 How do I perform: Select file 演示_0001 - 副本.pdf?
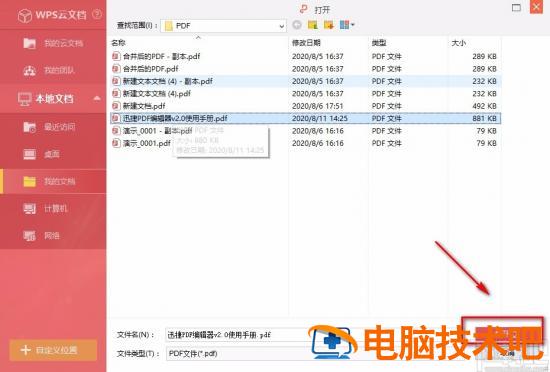(x=306, y=131)
